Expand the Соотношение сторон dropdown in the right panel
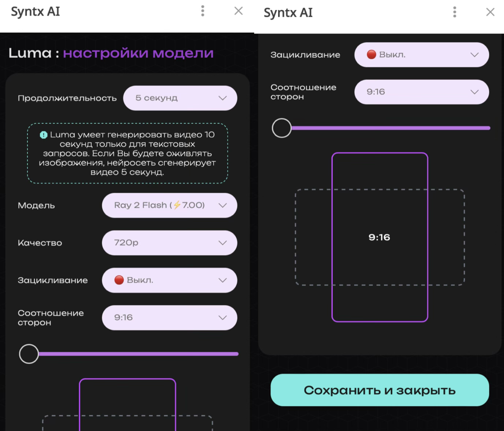 [421, 92]
